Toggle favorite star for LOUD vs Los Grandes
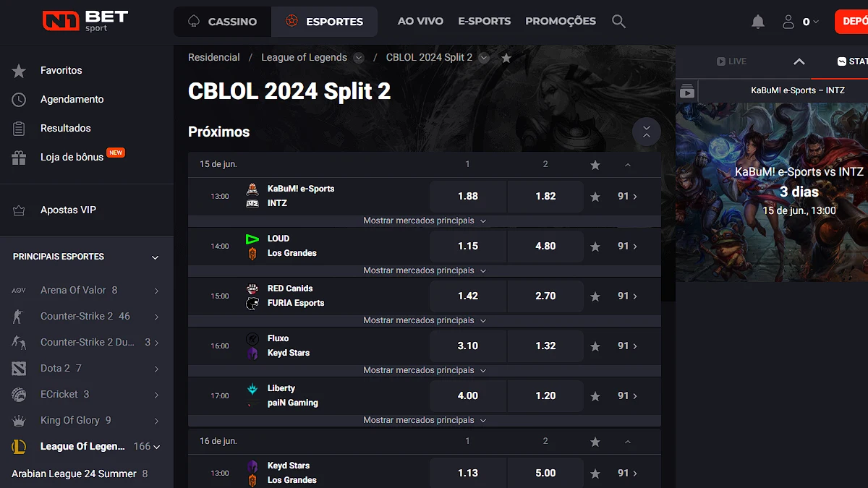Viewport: 868px width, 488px height. [x=595, y=247]
